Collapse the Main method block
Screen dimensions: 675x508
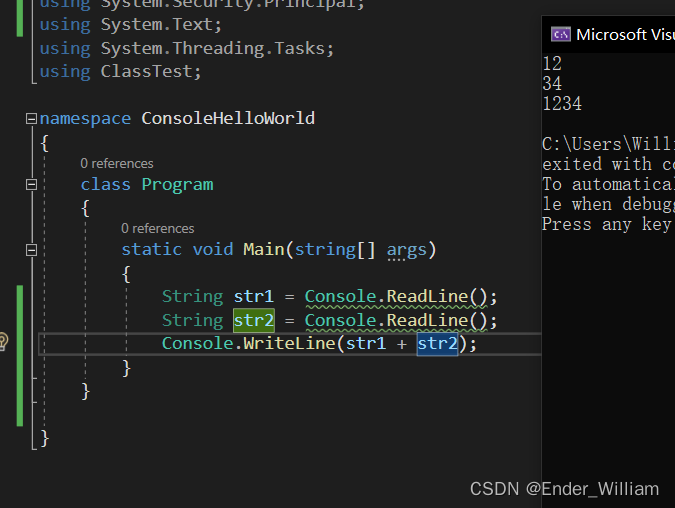coord(31,249)
